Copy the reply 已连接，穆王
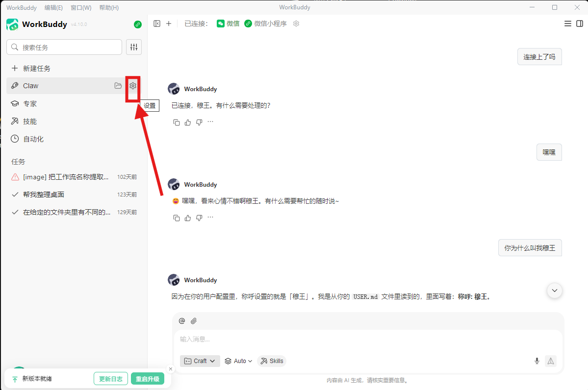The image size is (588, 390). click(x=176, y=122)
